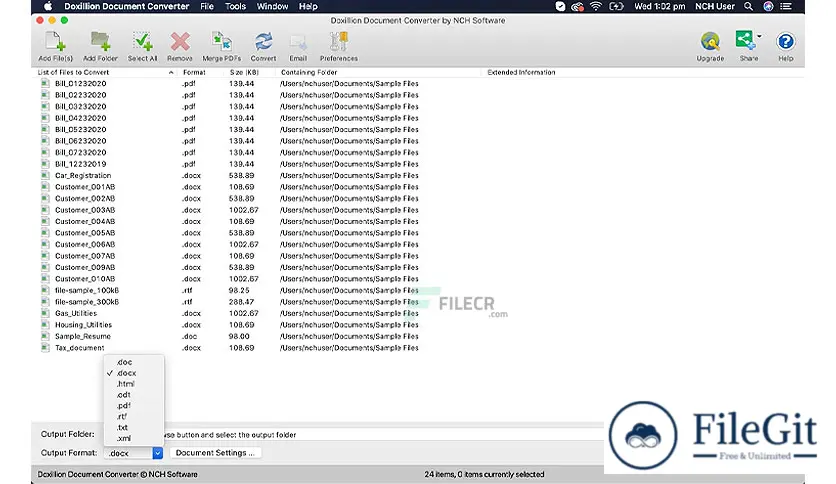Click the file icon beside Tax_document
Image resolution: width=836 pixels, height=484 pixels.
click(45, 348)
